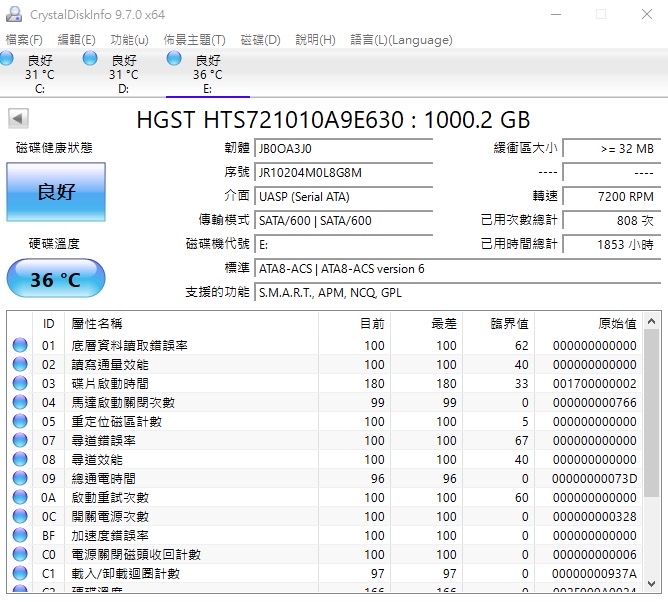
Task: Open the 語言(L)(Language) menu
Action: [400, 40]
